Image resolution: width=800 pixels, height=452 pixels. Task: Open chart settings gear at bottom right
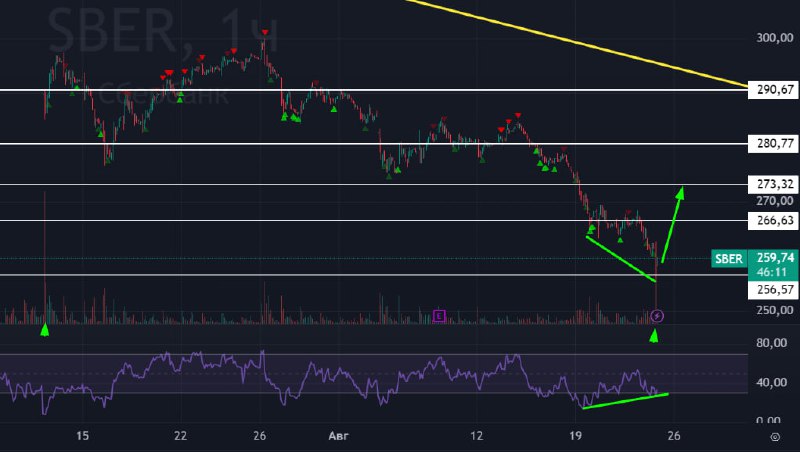(x=775, y=437)
